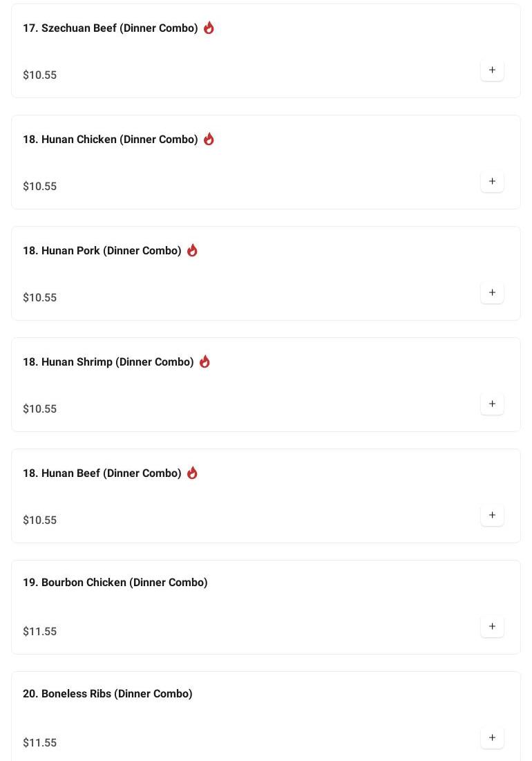This screenshot has width=532, height=761.
Task: Add Boneless Ribs Dinner Combo to order
Action: point(492,737)
